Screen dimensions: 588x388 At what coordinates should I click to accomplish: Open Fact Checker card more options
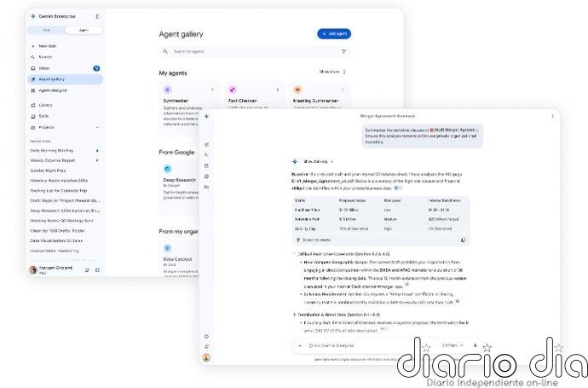278,90
